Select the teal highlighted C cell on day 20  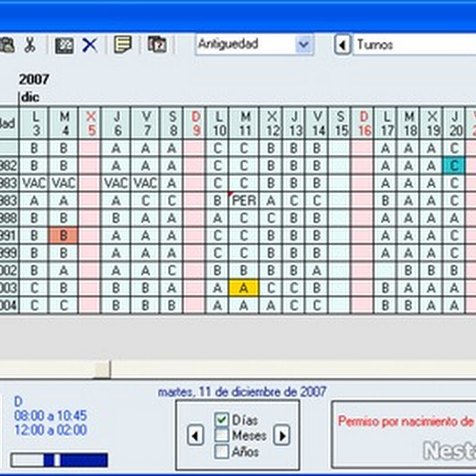(454, 165)
